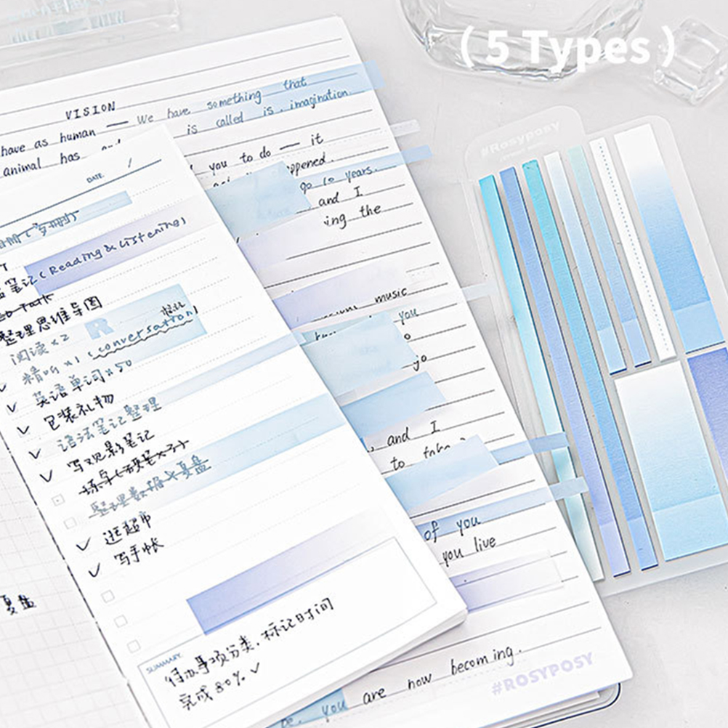Click the VISION heading on notebook
Viewport: 728px width, 728px height.
pos(90,110)
